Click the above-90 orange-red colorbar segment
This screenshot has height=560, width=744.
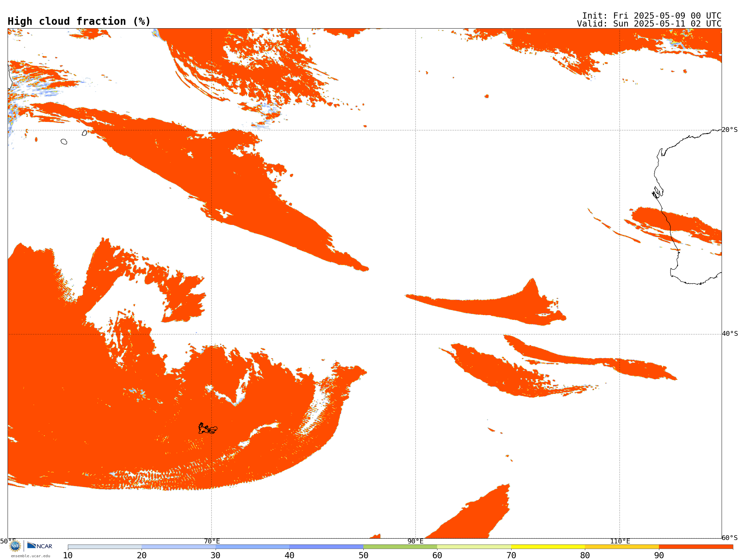point(696,547)
